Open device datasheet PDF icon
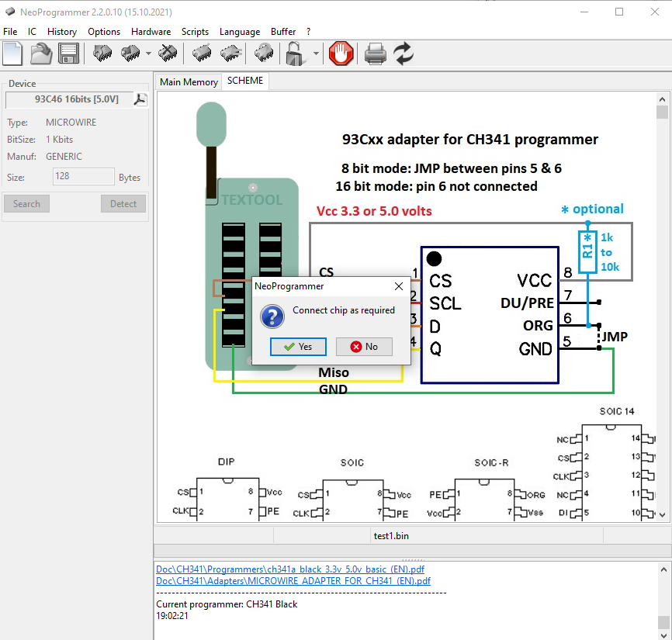Viewport: 672px width, 640px height. tap(140, 99)
